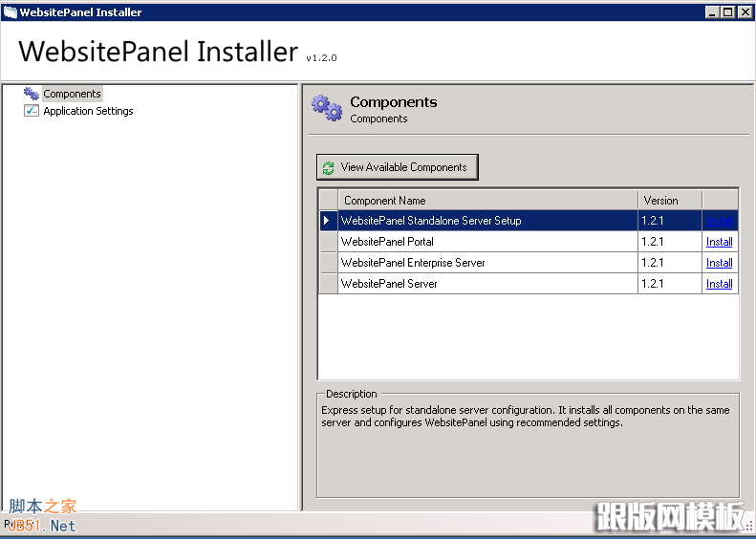Click version 1.2.1 cell of Enterprise Server

(670, 263)
